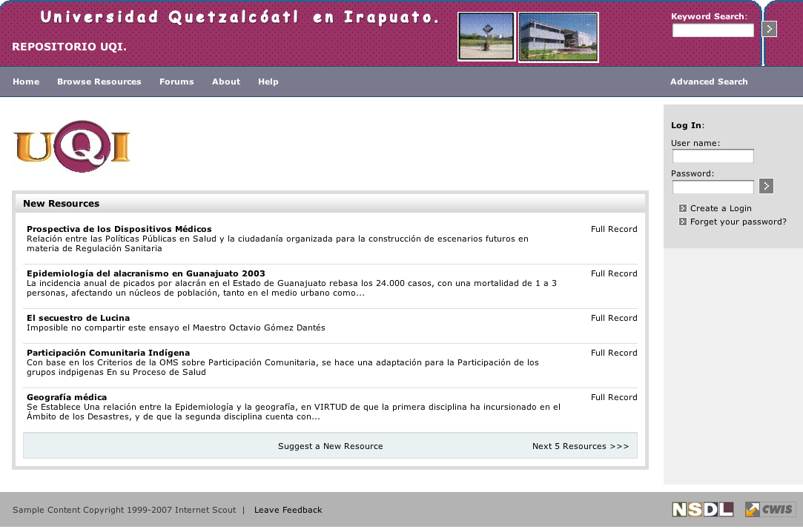Open the Help menu item

(x=268, y=82)
